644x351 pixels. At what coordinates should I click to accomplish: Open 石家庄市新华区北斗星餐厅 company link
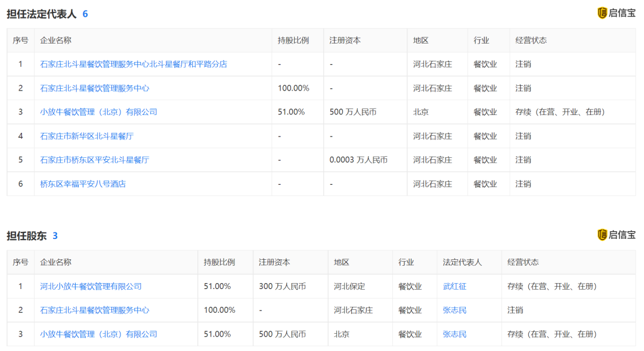[x=86, y=136]
